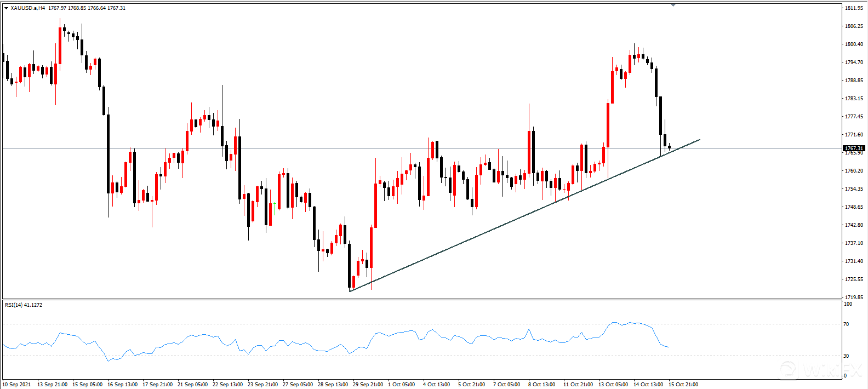
Task: Click the 15 Oct 21:00 time label
Action: pos(683,385)
